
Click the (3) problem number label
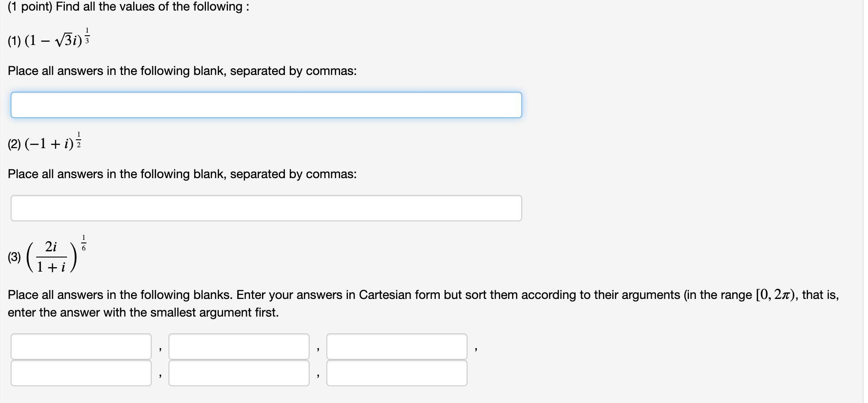pos(14,257)
